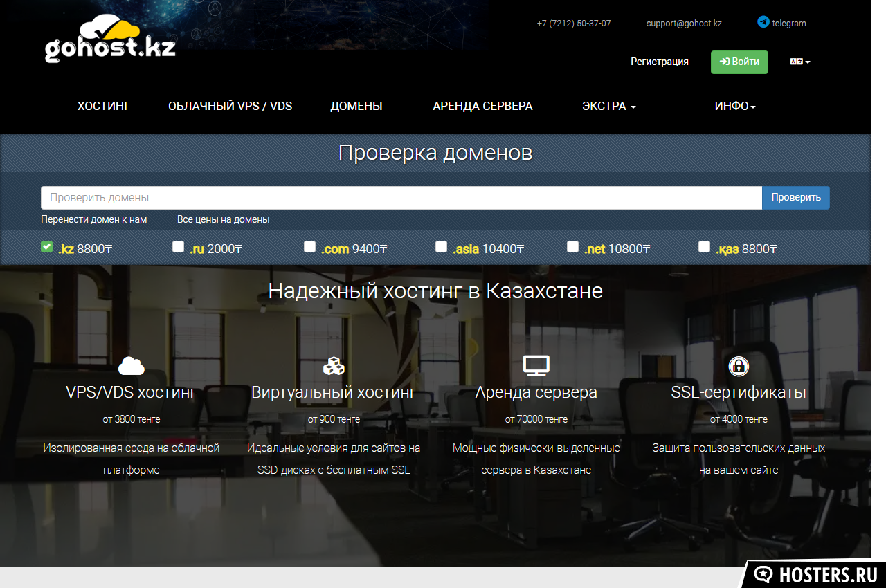This screenshot has height=588, width=886.
Task: Open the ХОСТИНГ menu item
Action: pos(104,106)
